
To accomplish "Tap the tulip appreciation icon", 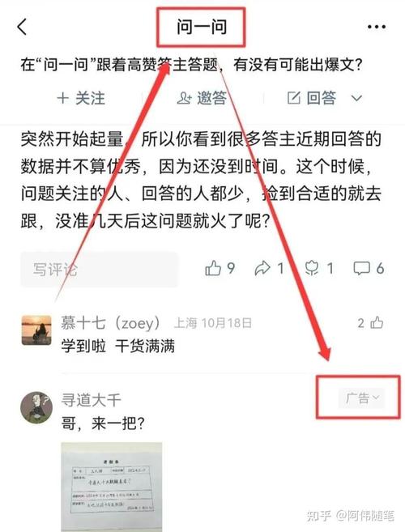I will tap(312, 268).
